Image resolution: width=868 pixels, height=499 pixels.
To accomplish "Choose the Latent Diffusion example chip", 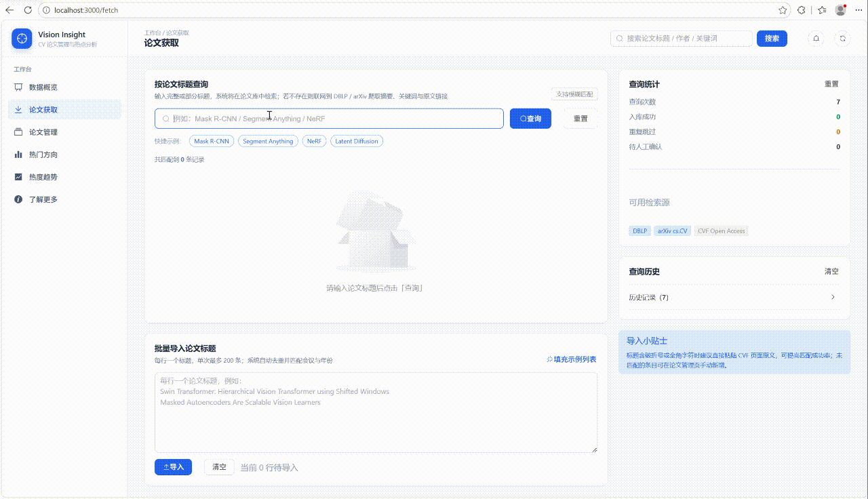I will click(x=357, y=141).
